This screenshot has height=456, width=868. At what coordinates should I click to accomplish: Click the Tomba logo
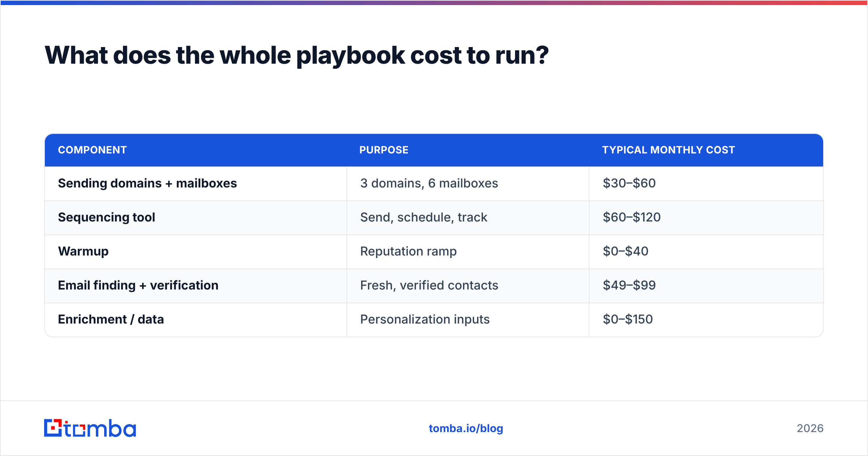click(90, 428)
